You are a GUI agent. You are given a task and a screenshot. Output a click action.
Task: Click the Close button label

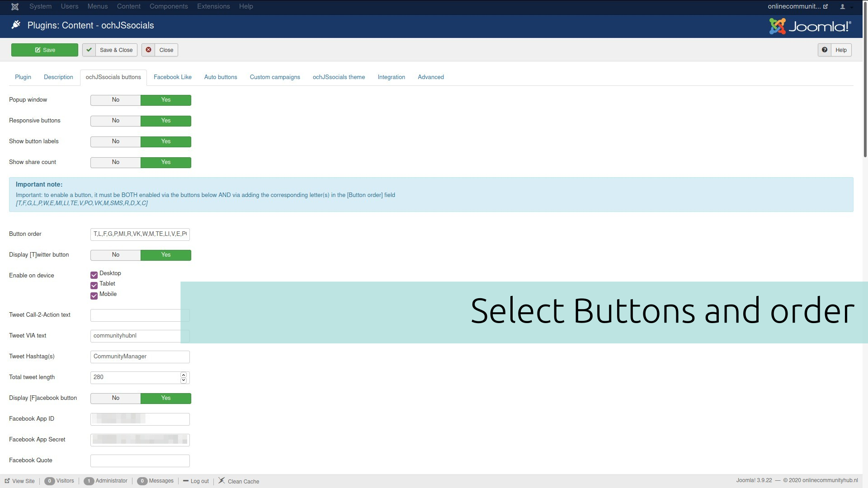[166, 50]
